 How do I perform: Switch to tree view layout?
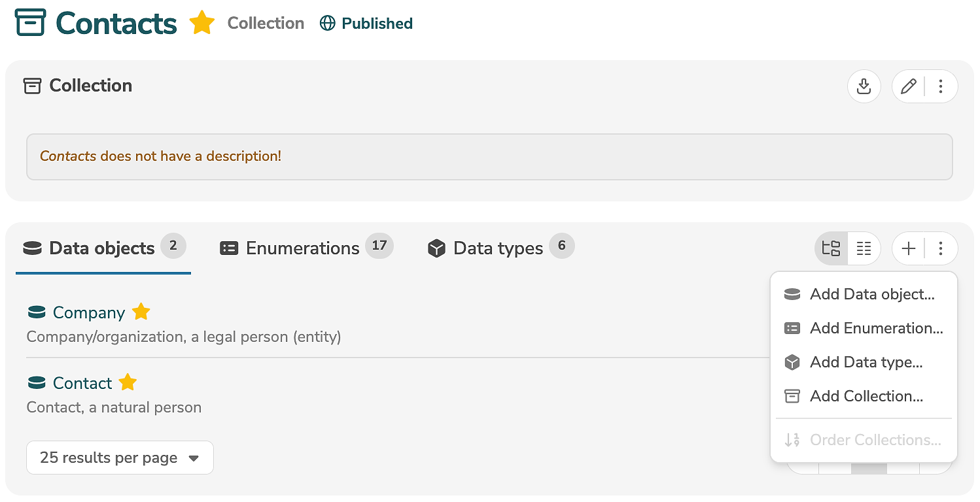[x=831, y=248]
